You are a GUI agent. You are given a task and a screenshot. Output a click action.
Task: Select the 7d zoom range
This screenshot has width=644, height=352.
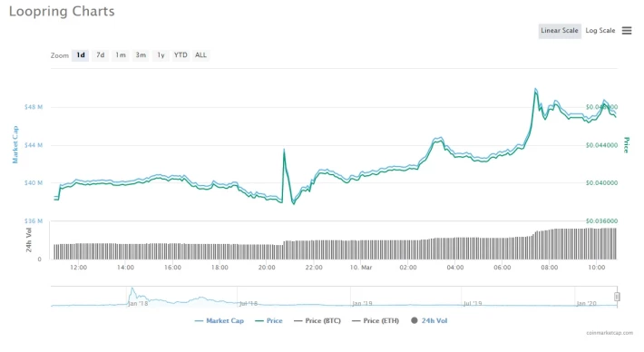100,55
